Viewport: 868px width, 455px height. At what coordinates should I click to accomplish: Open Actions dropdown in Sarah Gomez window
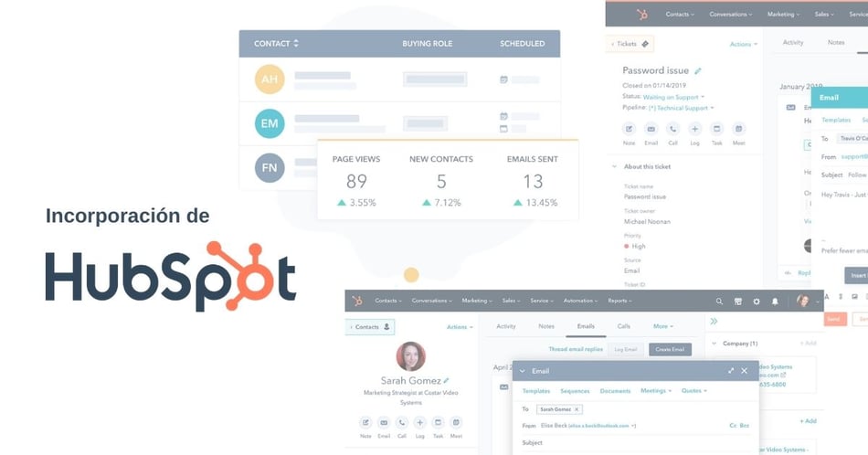pyautogui.click(x=460, y=327)
